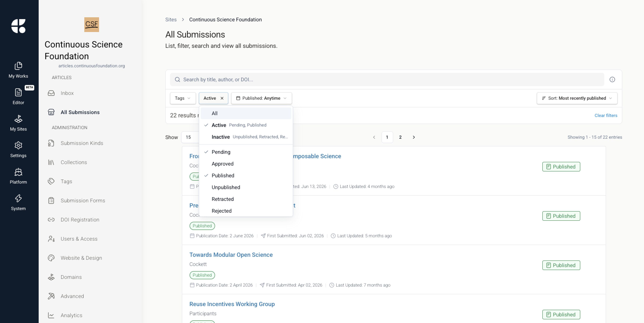The image size is (644, 323).
Task: Toggle the Pending status option
Action: (246, 152)
